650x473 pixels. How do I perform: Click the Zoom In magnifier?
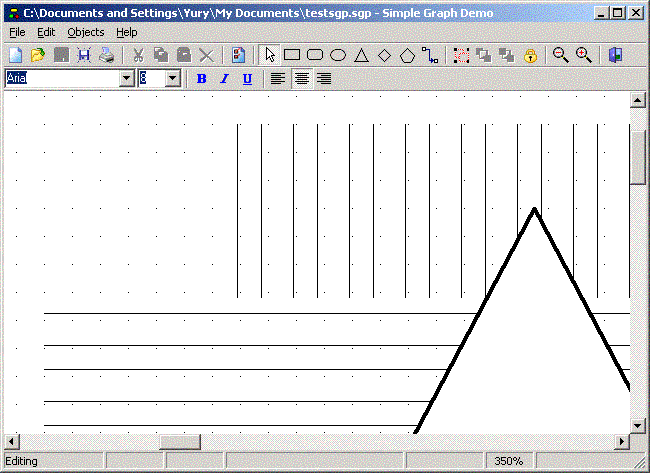pyautogui.click(x=583, y=56)
